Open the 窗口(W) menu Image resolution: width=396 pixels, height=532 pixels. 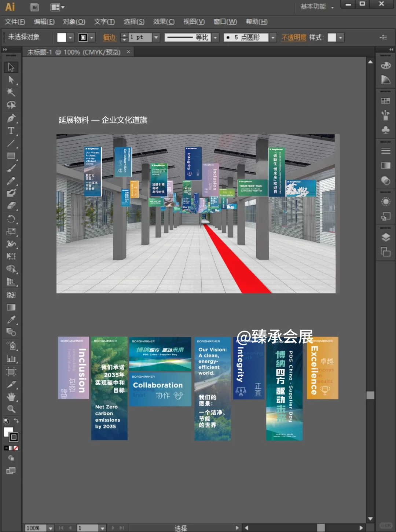tap(225, 22)
